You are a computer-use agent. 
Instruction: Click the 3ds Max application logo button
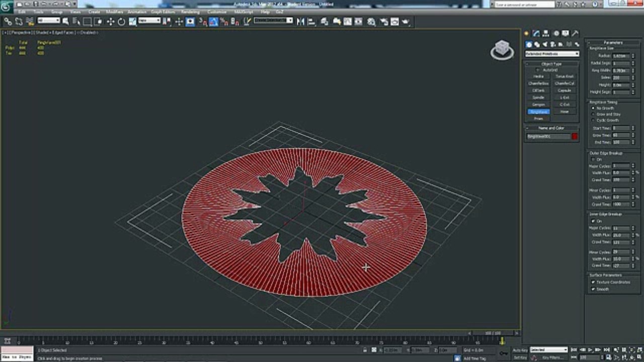click(x=7, y=7)
